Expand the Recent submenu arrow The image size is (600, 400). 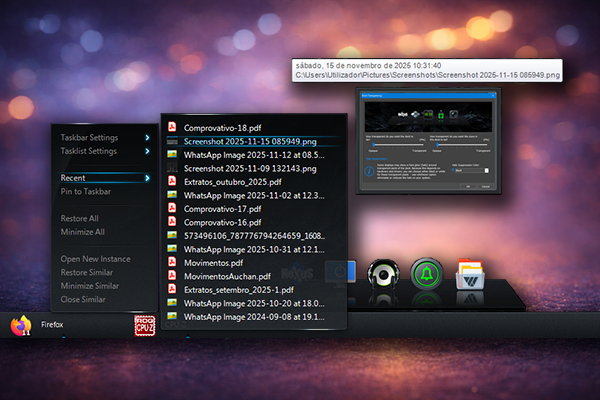[x=147, y=178]
